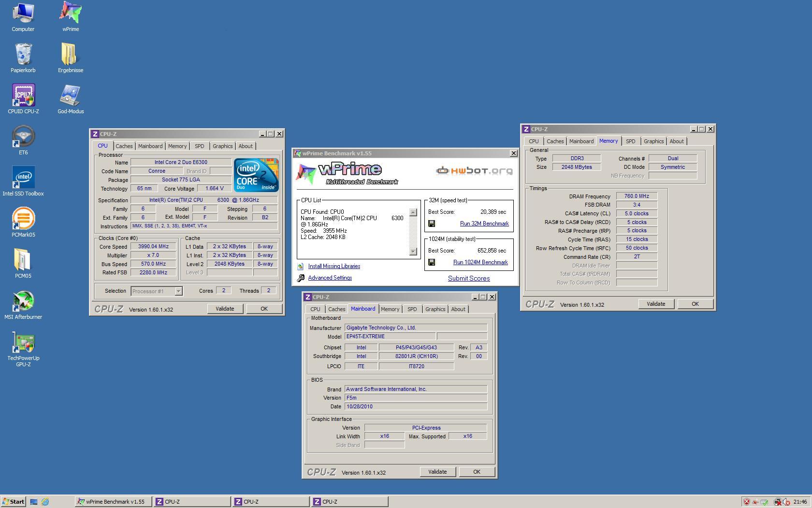Click the Show Desktop quick launch icon
This screenshot has width=812, height=508.
[34, 502]
